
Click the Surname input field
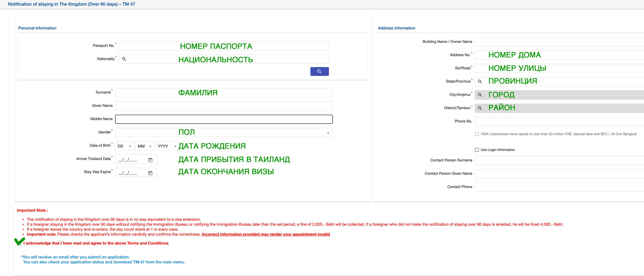coord(223,92)
